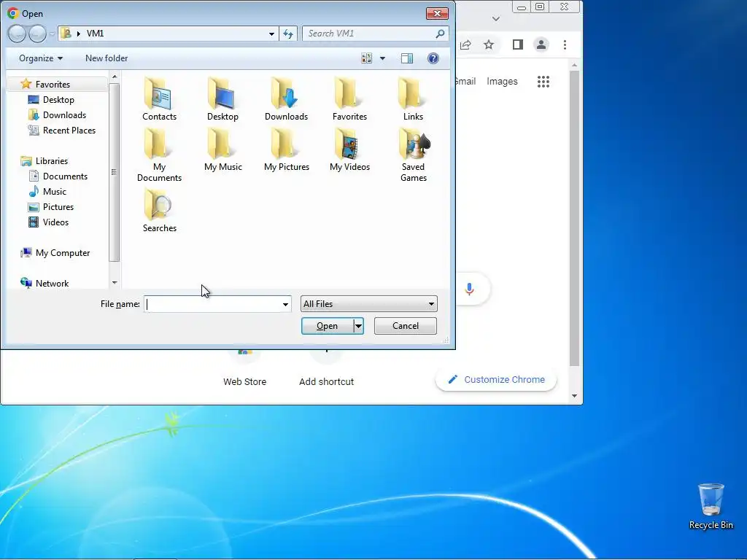Select the Searches folder
Image resolution: width=747 pixels, height=560 pixels.
160,211
